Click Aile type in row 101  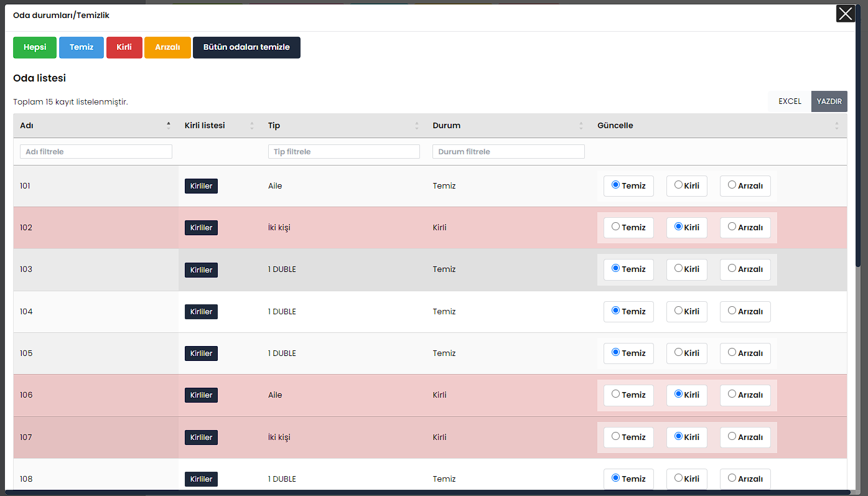click(275, 186)
